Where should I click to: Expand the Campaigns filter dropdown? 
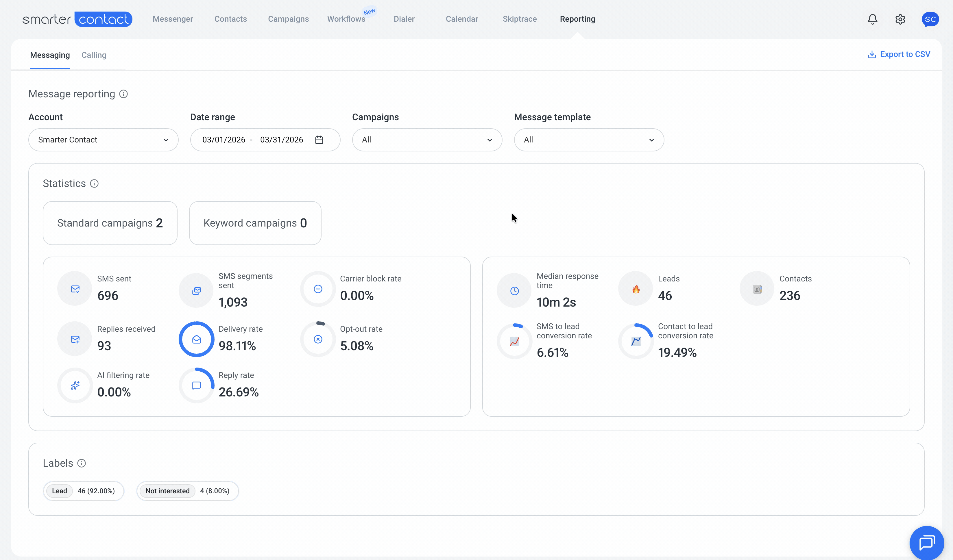pyautogui.click(x=427, y=140)
